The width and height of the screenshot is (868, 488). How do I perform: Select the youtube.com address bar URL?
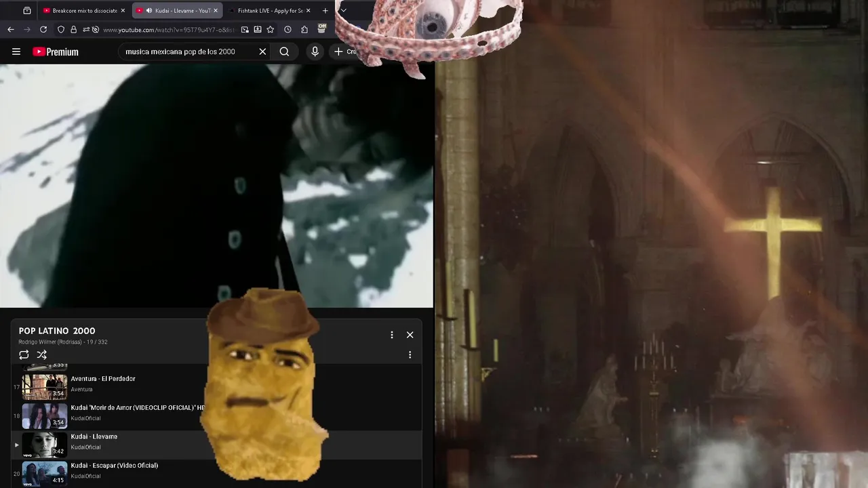point(168,30)
